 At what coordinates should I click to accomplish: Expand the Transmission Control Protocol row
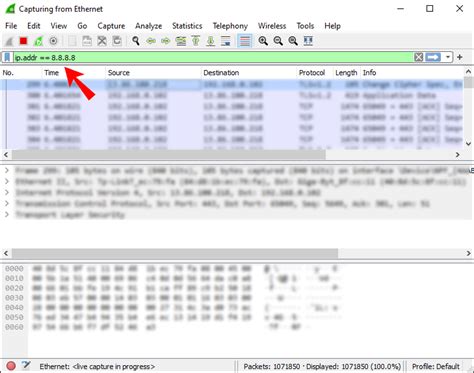click(x=7, y=203)
